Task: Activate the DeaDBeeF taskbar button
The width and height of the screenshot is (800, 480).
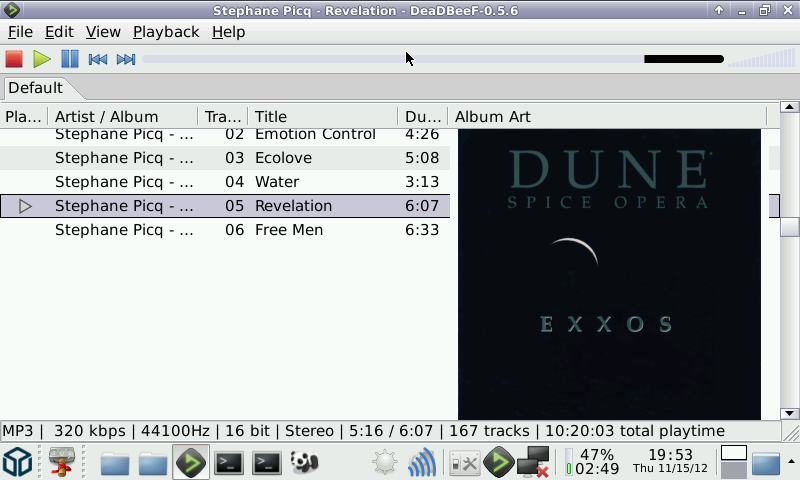Action: coord(190,462)
